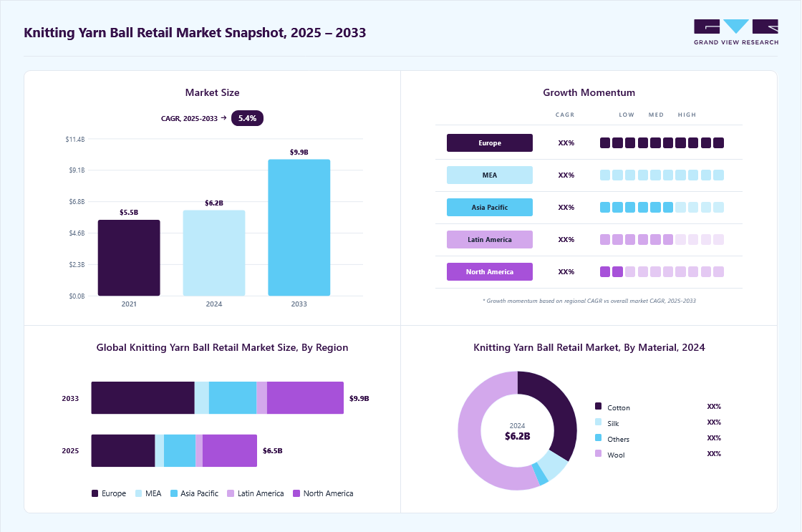Click the Cotton legend swatch

599,406
